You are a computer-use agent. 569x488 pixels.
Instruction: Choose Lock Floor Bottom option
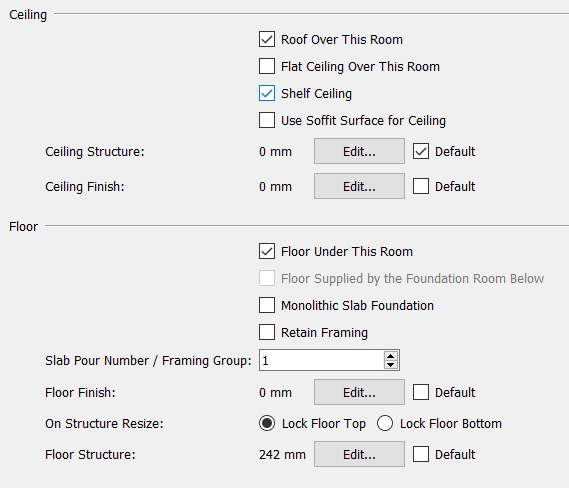[x=385, y=423]
